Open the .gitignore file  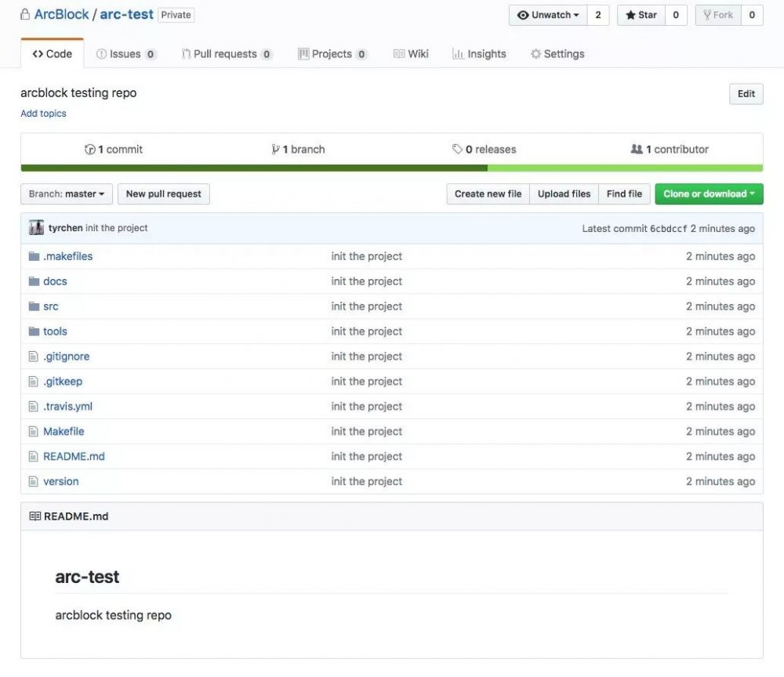click(67, 357)
